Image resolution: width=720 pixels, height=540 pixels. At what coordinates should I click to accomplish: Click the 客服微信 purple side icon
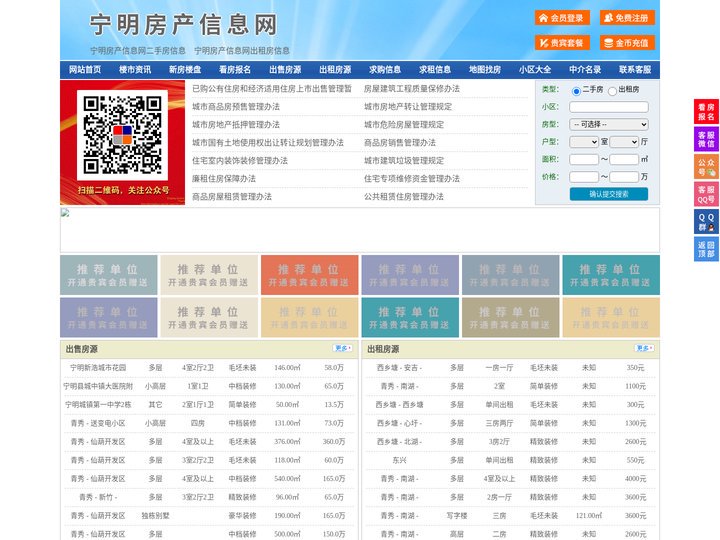pyautogui.click(x=706, y=139)
